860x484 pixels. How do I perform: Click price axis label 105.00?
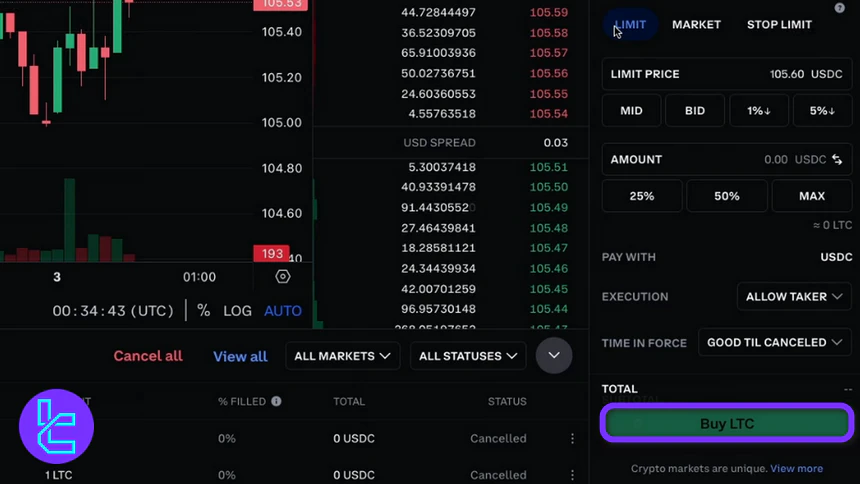[x=281, y=122]
